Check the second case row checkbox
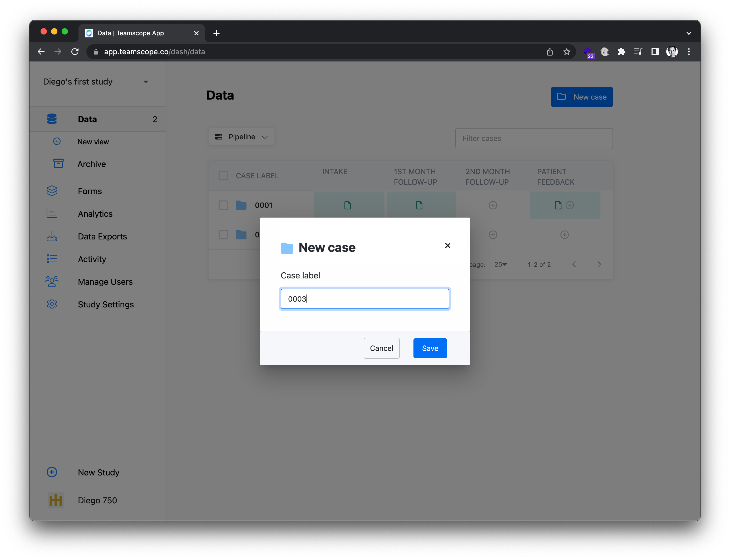The width and height of the screenshot is (730, 560). coord(223,235)
